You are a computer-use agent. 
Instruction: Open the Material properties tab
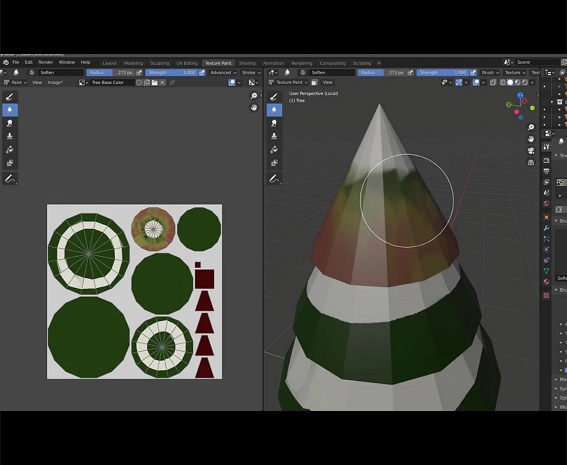546,282
